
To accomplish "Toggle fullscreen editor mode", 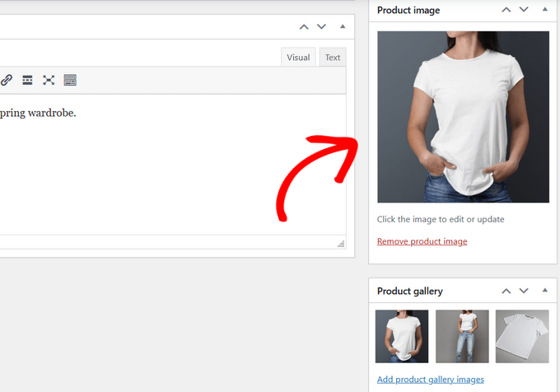I will click(x=49, y=80).
